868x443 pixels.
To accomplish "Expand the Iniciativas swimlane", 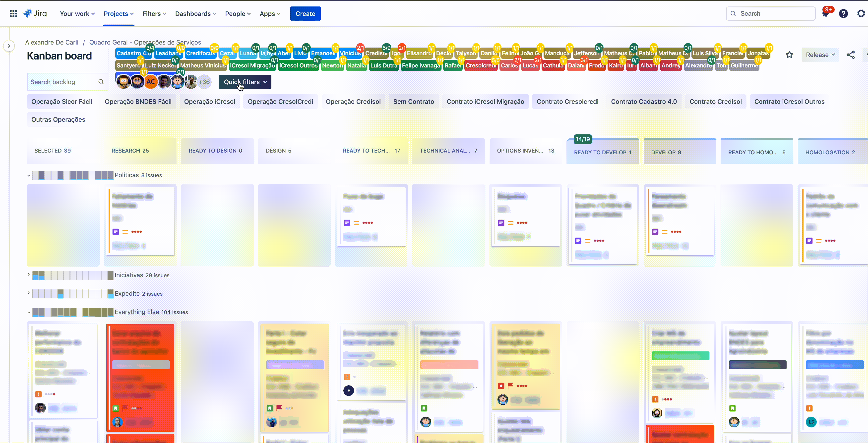I will click(x=29, y=275).
